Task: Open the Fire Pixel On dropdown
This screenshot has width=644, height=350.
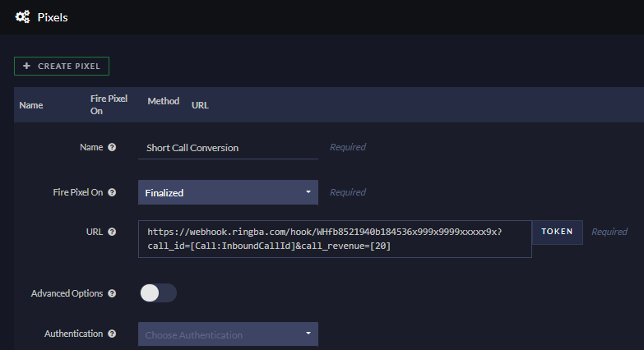Action: point(228,192)
